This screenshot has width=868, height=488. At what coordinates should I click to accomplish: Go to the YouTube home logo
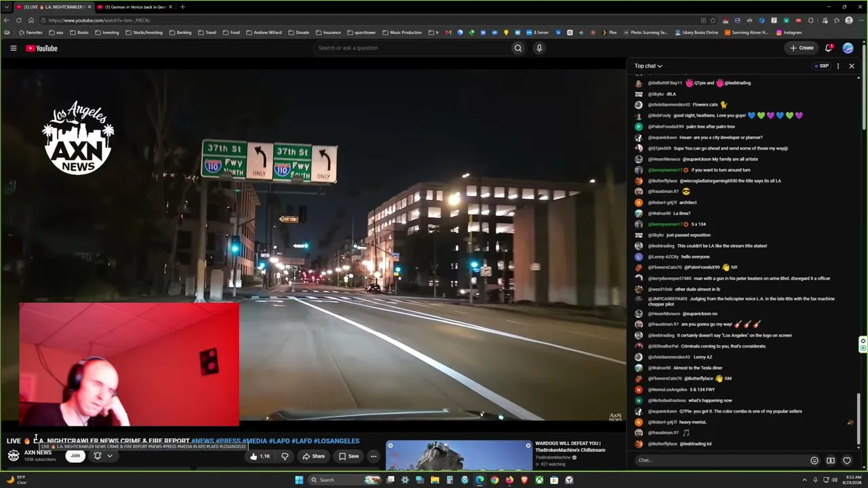click(x=41, y=48)
